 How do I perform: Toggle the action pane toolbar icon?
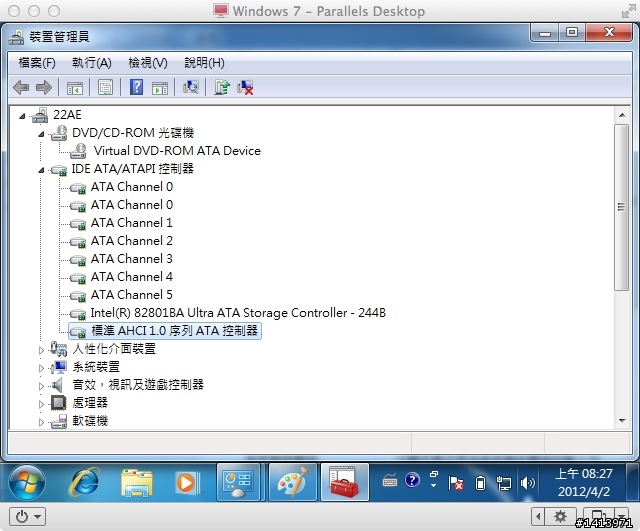160,87
